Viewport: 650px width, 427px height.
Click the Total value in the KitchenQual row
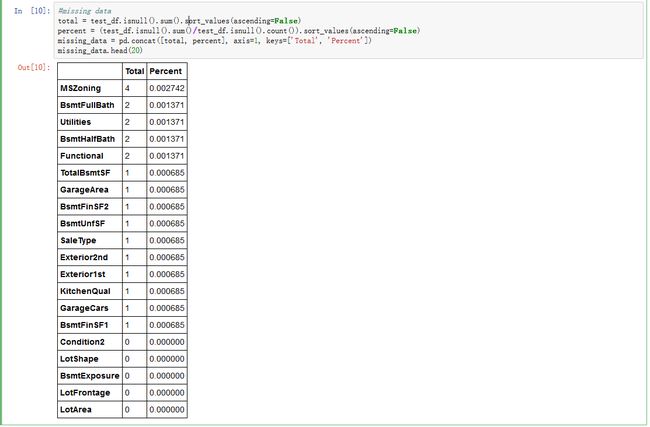click(x=127, y=291)
